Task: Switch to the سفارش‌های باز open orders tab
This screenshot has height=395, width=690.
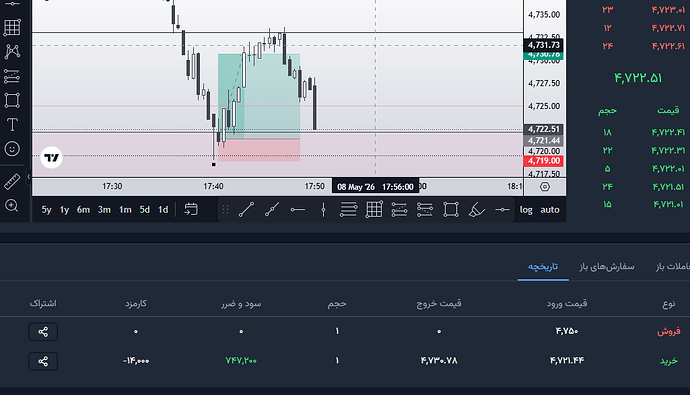Action: point(607,267)
